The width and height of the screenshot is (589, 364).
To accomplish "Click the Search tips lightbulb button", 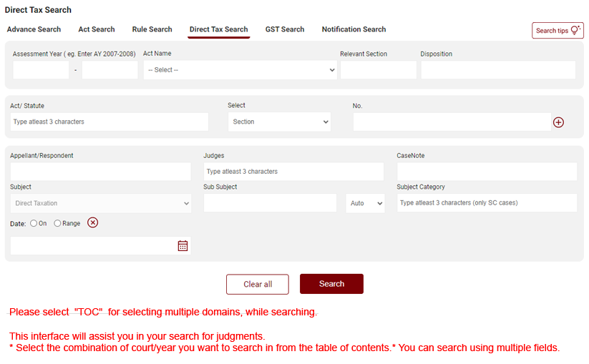I will point(558,31).
